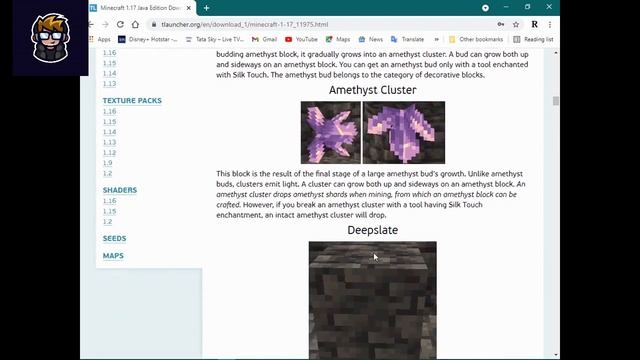The image size is (640, 360).
Task: Click the Deepslate block image
Action: (x=373, y=300)
